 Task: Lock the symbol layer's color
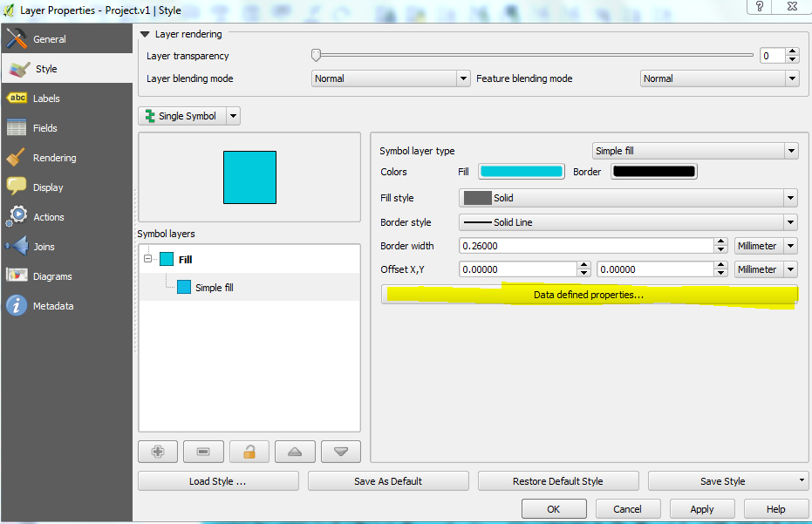[x=249, y=452]
